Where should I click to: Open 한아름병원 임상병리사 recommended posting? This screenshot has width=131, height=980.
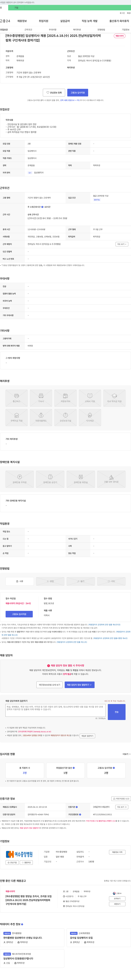point(23,938)
